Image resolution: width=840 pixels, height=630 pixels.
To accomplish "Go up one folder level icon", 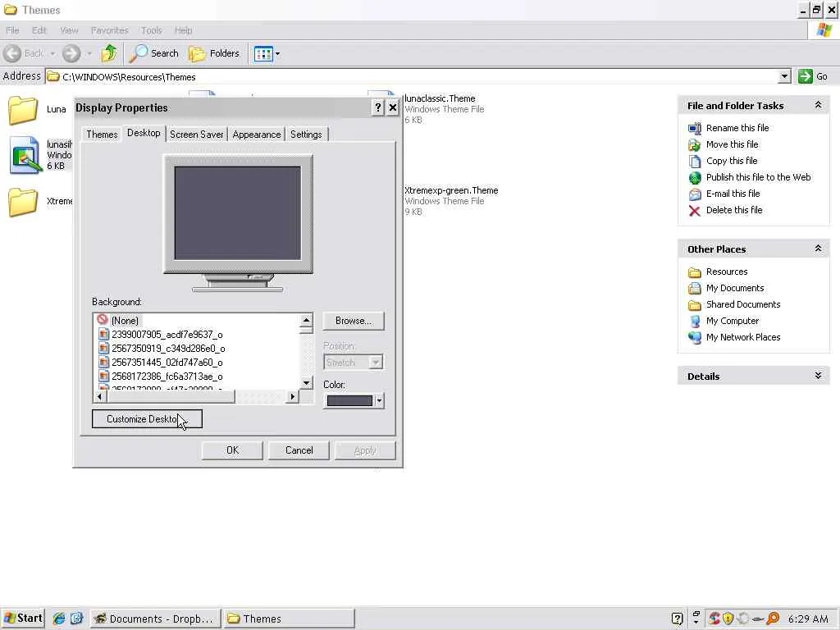I will point(109,53).
